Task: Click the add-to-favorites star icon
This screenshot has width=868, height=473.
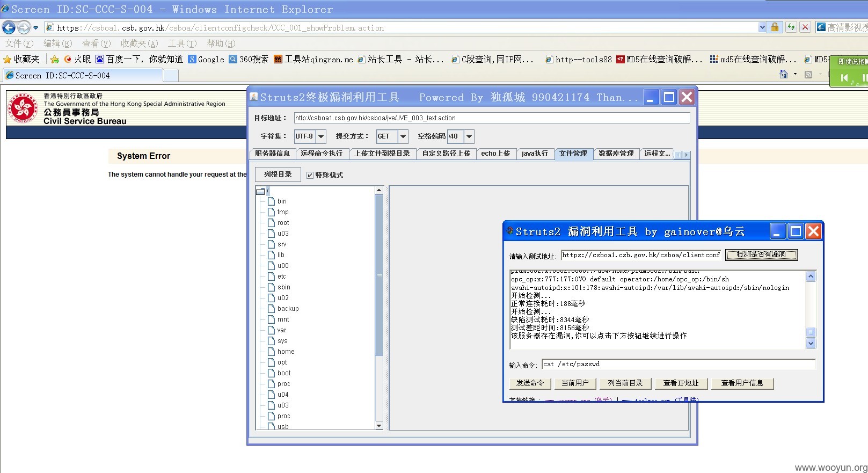Action: click(54, 59)
